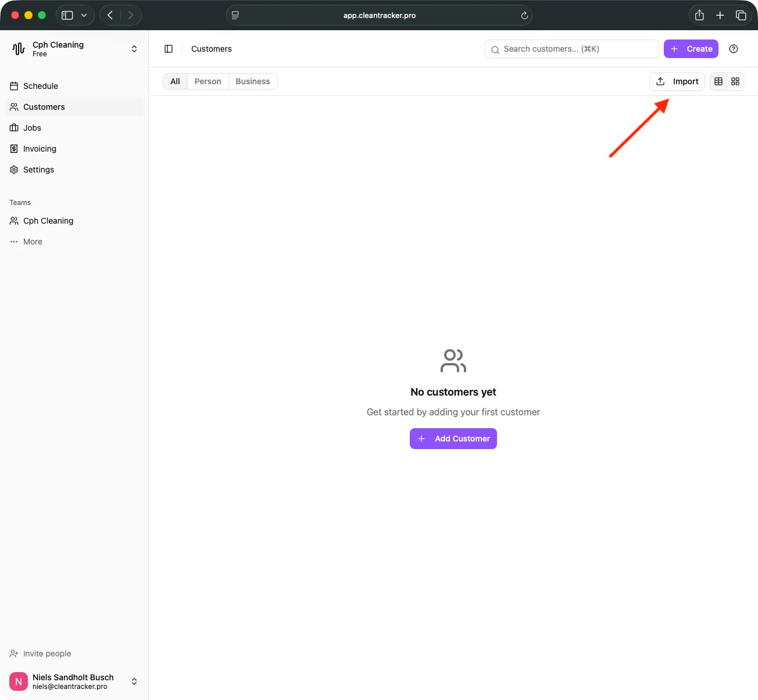
Task: Click the Invite people icon
Action: point(13,654)
